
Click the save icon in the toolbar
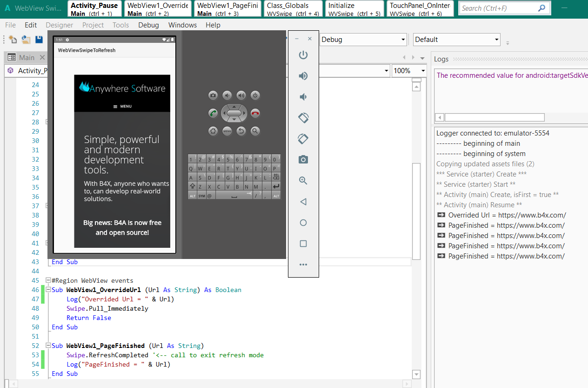39,40
